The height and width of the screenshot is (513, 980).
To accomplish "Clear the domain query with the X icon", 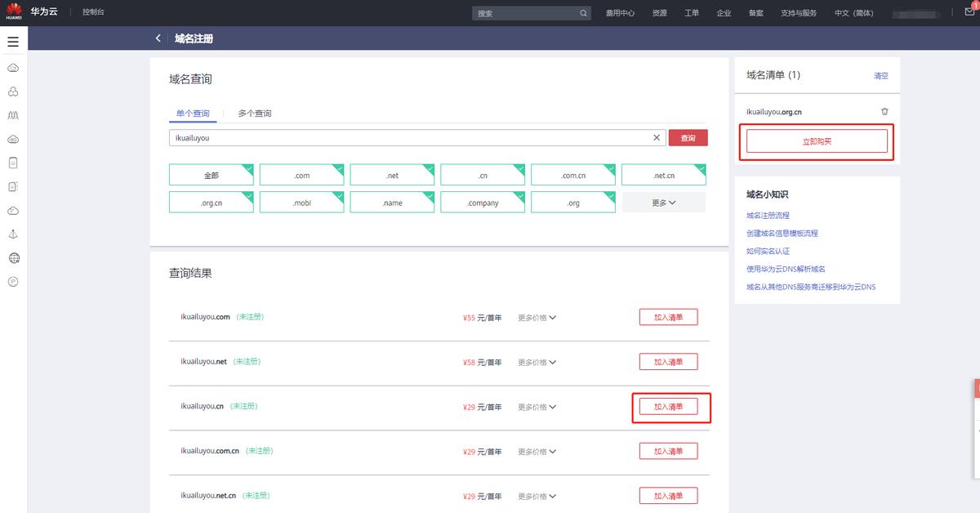I will pos(657,138).
